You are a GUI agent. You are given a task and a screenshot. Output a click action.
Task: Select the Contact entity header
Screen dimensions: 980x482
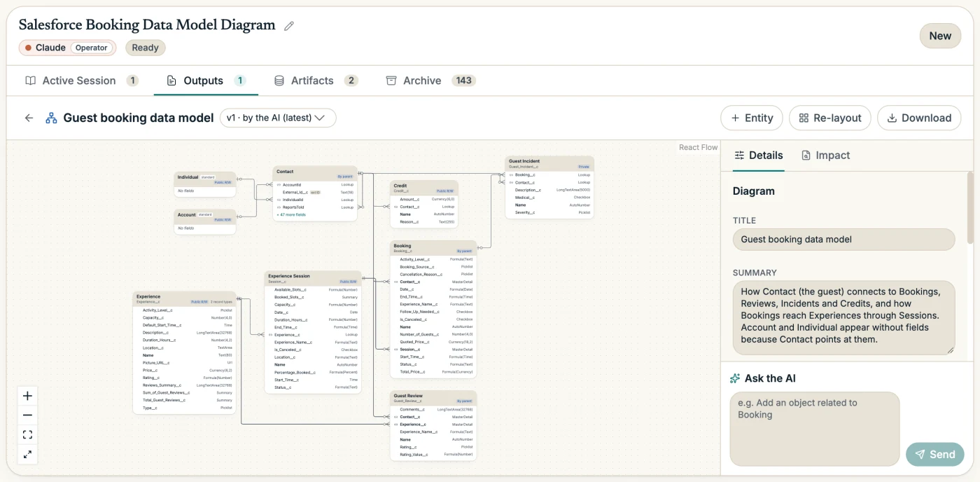[x=315, y=174]
